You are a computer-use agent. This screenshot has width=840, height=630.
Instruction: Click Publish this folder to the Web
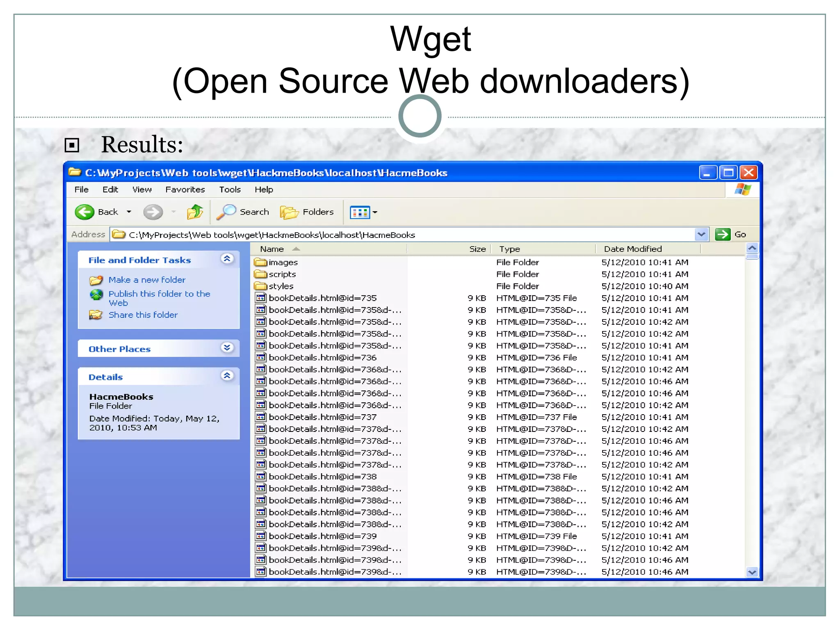tap(159, 298)
